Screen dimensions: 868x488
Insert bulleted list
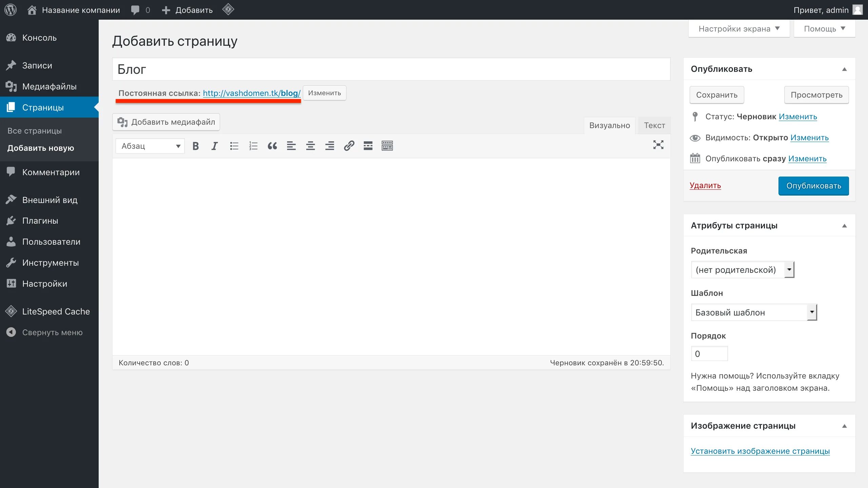(234, 146)
